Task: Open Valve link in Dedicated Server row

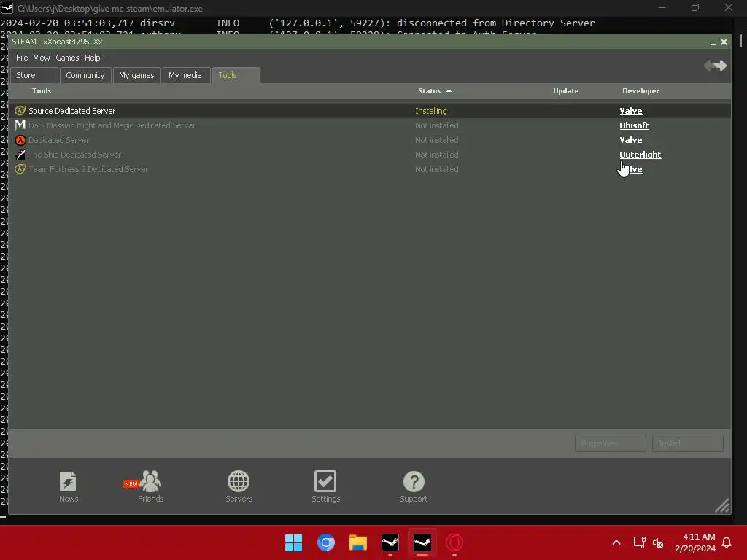Action: [631, 140]
